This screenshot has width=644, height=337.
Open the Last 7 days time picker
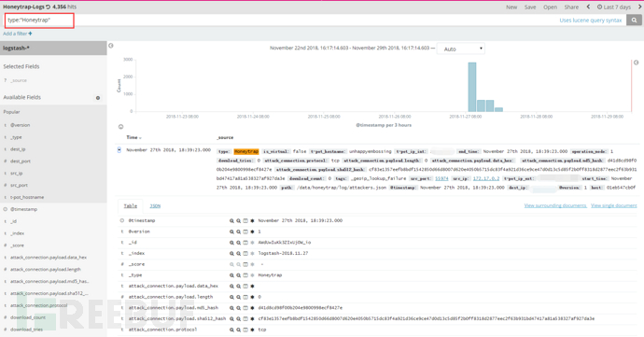tap(613, 7)
